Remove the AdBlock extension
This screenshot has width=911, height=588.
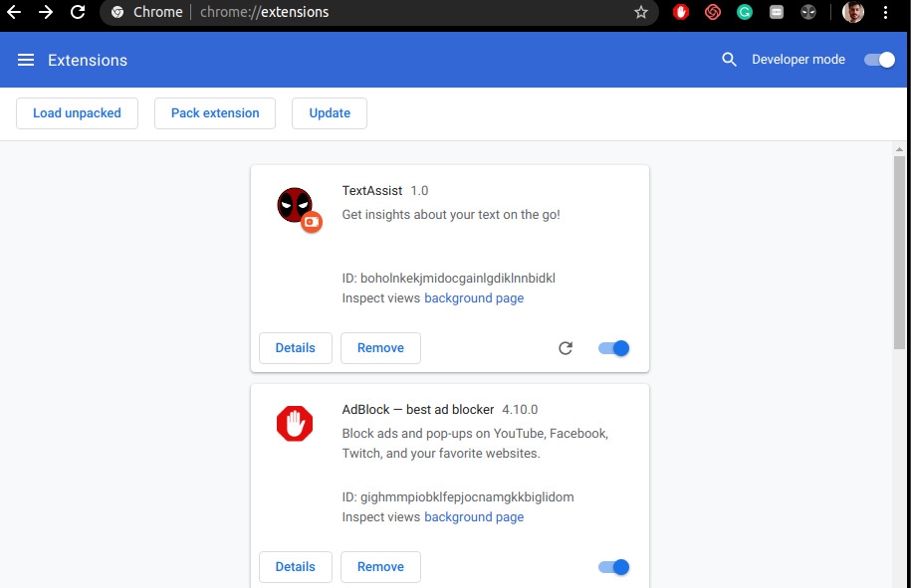pyautogui.click(x=380, y=567)
